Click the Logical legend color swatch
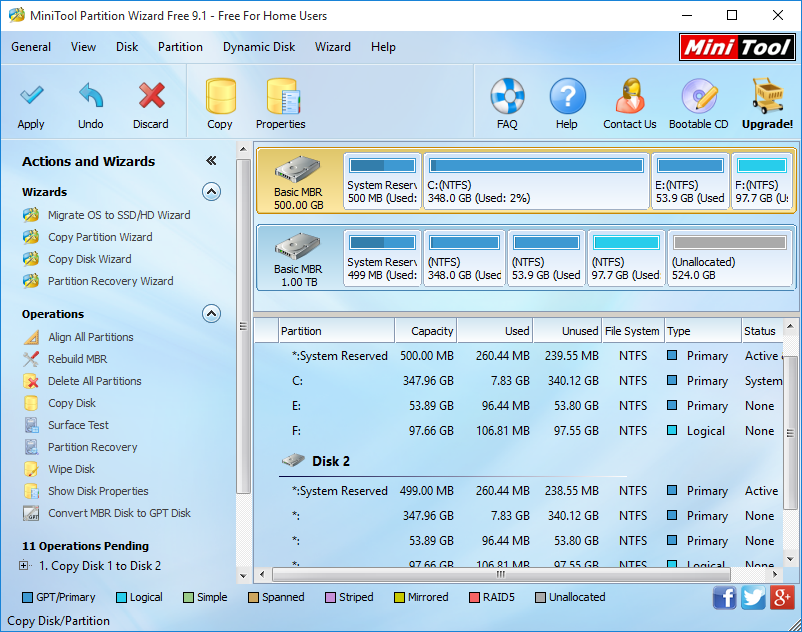Image resolution: width=802 pixels, height=632 pixels. coord(121,597)
